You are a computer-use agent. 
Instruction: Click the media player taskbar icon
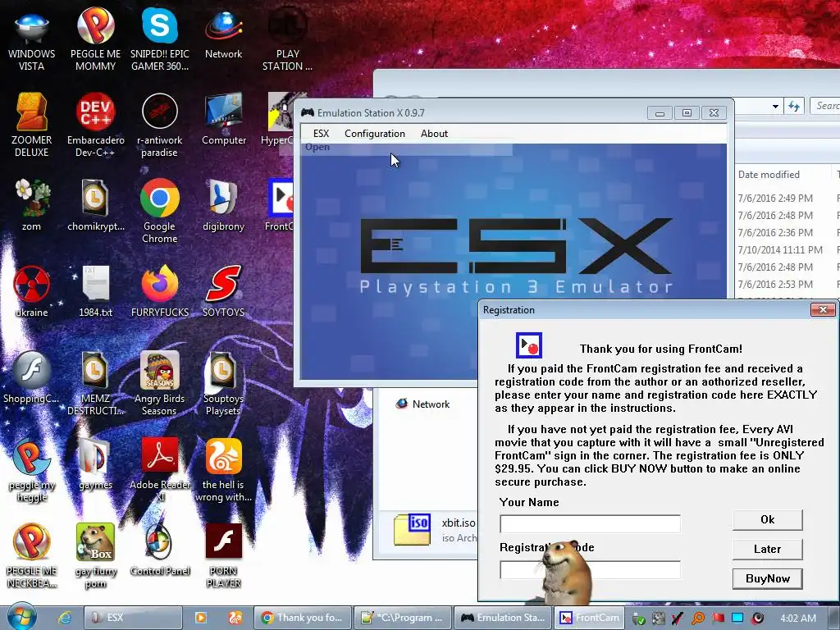pyautogui.click(x=200, y=618)
